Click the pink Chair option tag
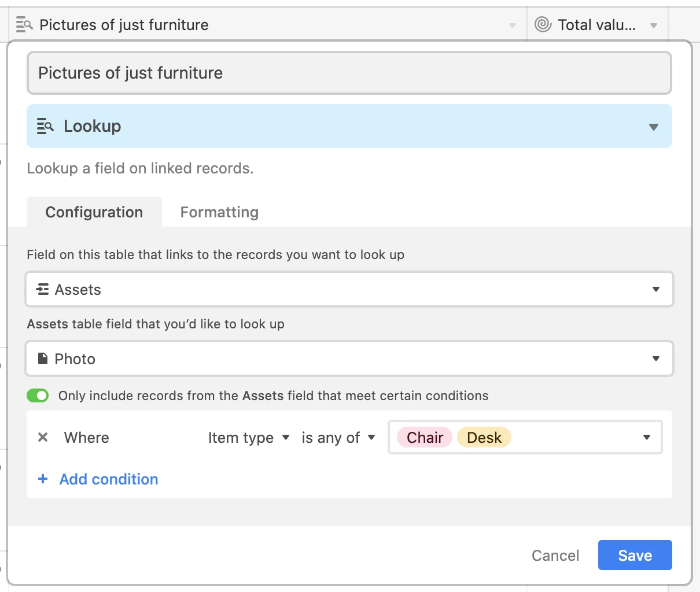Image resolution: width=700 pixels, height=592 pixels. pyautogui.click(x=425, y=438)
